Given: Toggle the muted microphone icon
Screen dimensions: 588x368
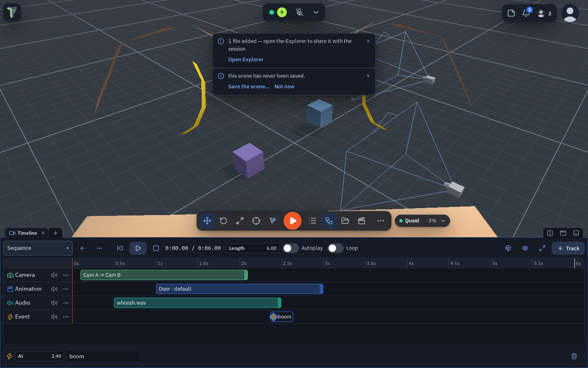Looking at the screenshot, I should click(299, 12).
